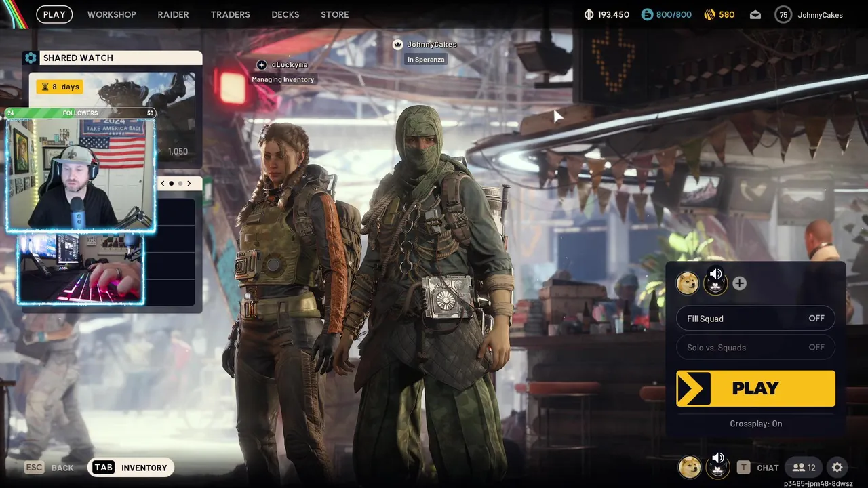Click the 1,050 value on watch card

point(178,151)
